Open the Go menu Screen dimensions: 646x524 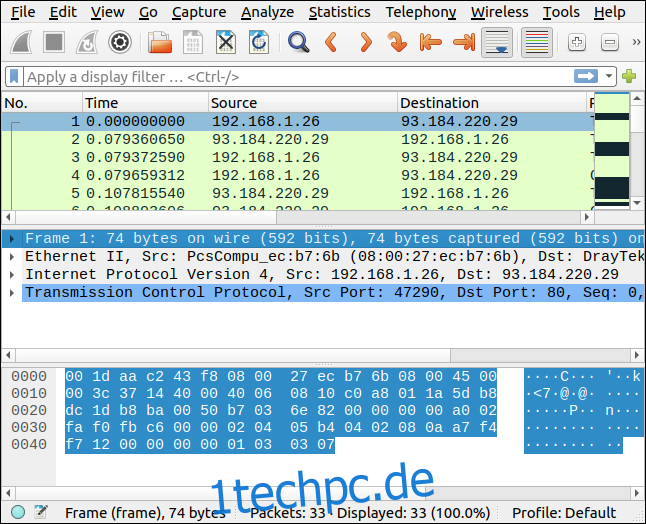(x=148, y=12)
